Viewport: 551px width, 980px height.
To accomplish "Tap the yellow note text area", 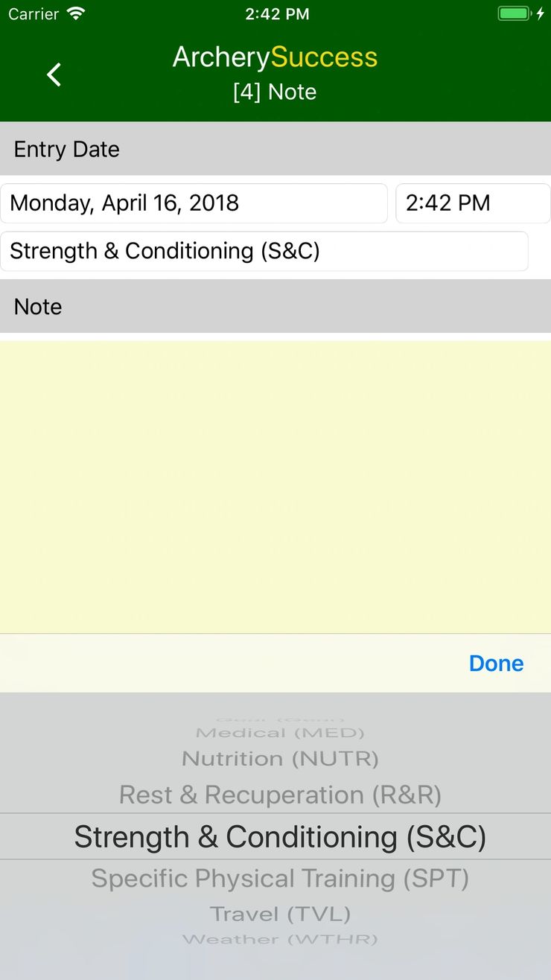I will [x=275, y=484].
